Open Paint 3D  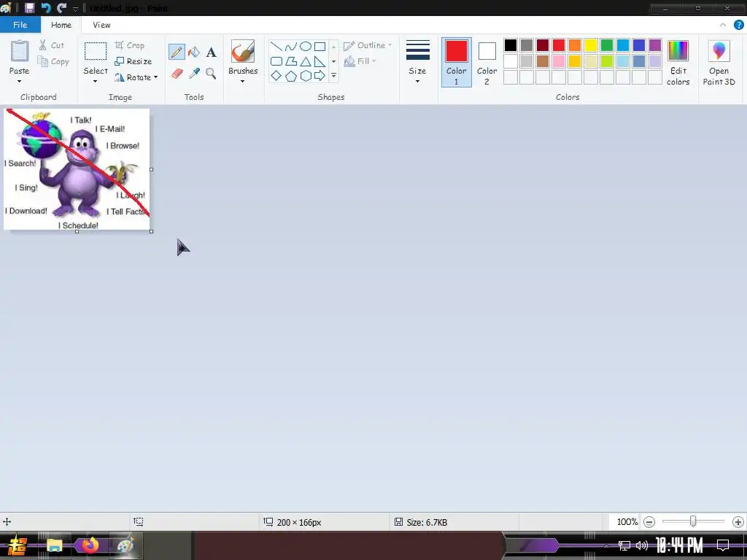click(x=719, y=63)
